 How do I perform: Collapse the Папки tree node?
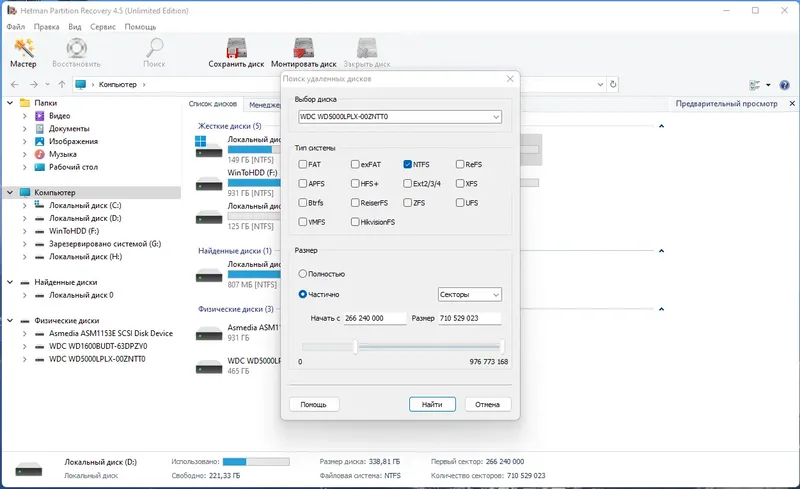tap(10, 103)
